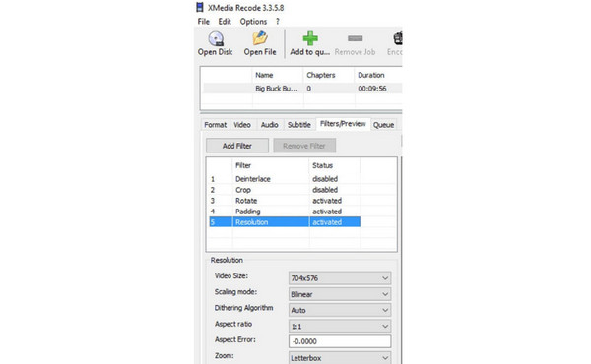Click the Add Filter button
Screen dimensions: 591x364
pos(237,146)
